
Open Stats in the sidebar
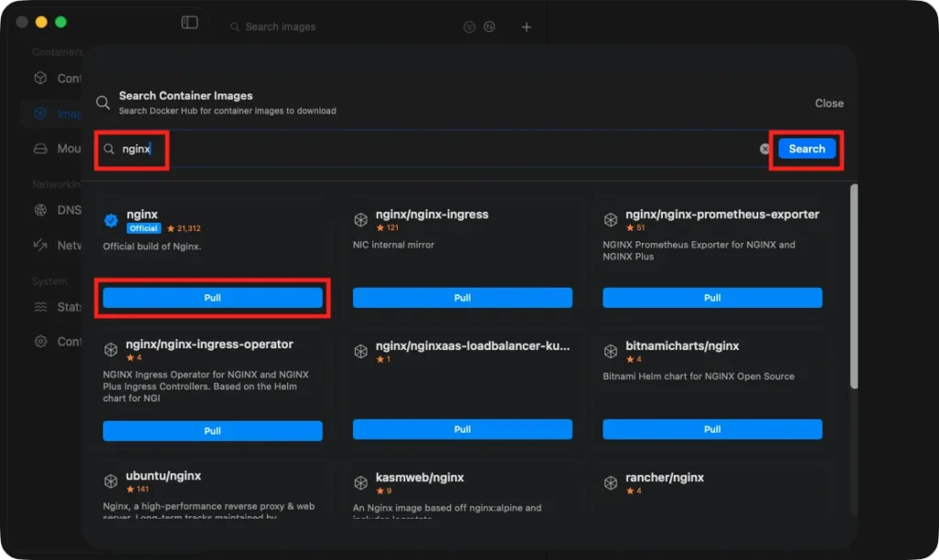click(x=58, y=307)
